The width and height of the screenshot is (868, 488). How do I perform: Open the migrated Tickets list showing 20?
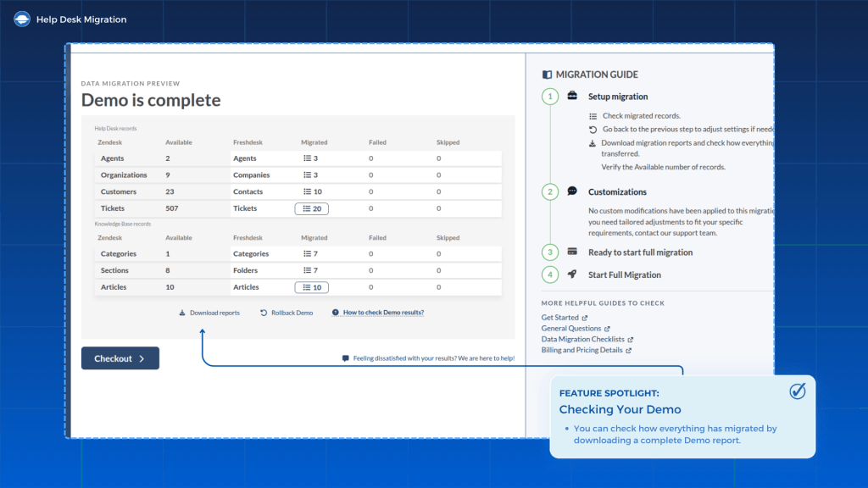pyautogui.click(x=312, y=208)
